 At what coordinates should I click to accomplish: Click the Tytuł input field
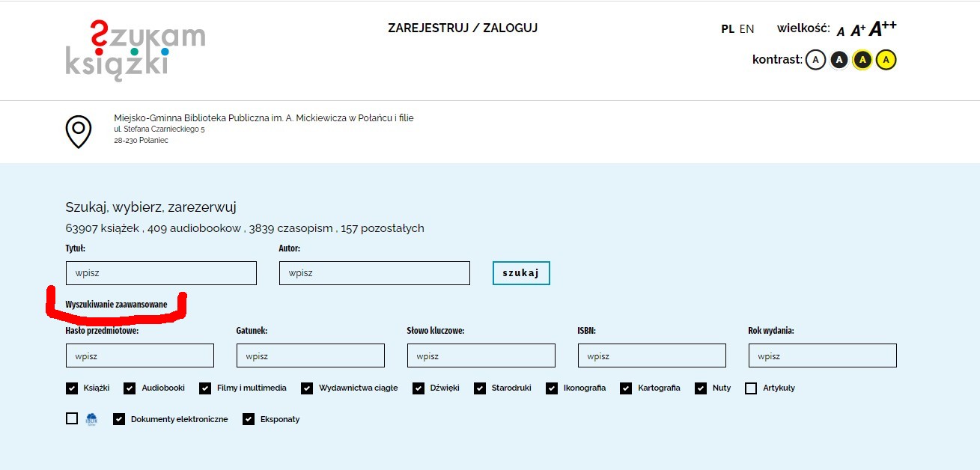(161, 273)
